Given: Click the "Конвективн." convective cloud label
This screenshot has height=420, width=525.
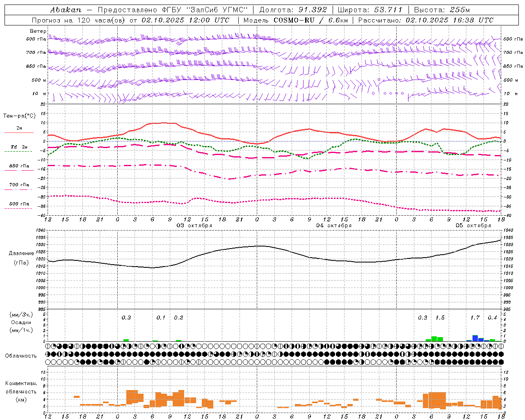Looking at the screenshot, I should coord(21,383).
